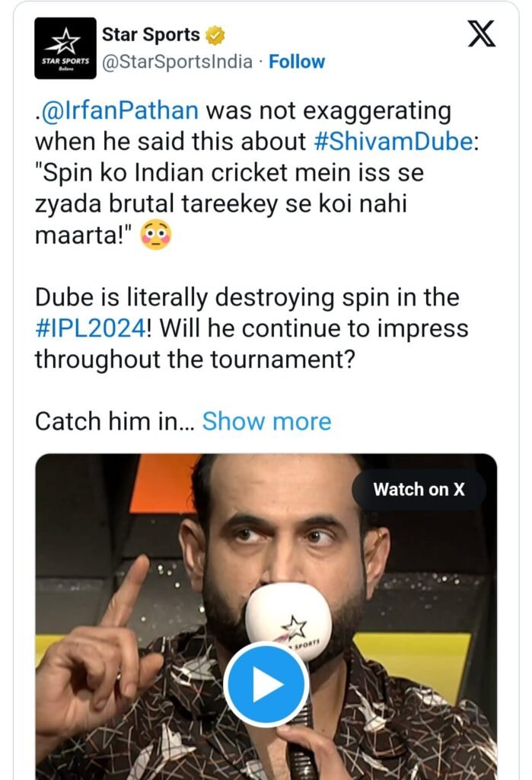Open the #ShivamDube hashtag

[x=393, y=142]
